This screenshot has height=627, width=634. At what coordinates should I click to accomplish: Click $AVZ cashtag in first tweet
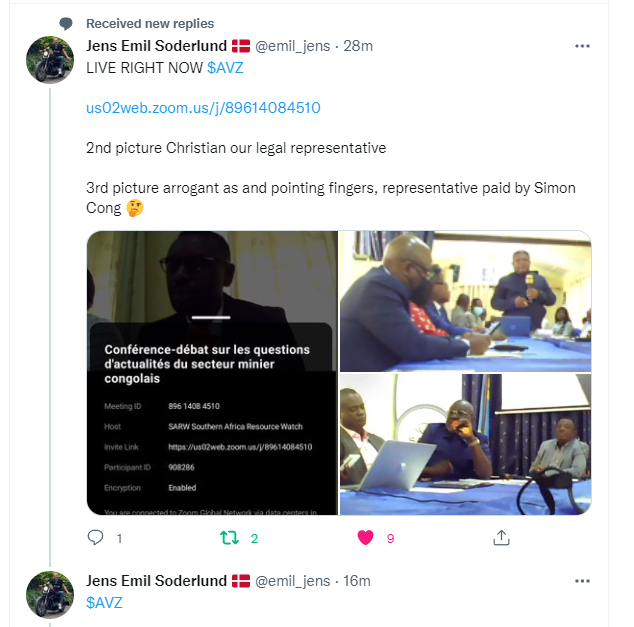pyautogui.click(x=225, y=68)
